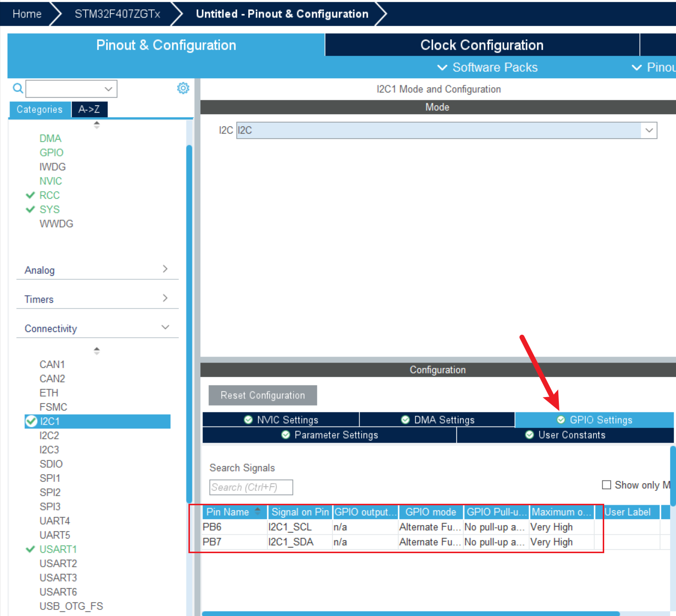This screenshot has height=616, width=676.
Task: Select CAN2 peripheral
Action: pyautogui.click(x=52, y=379)
